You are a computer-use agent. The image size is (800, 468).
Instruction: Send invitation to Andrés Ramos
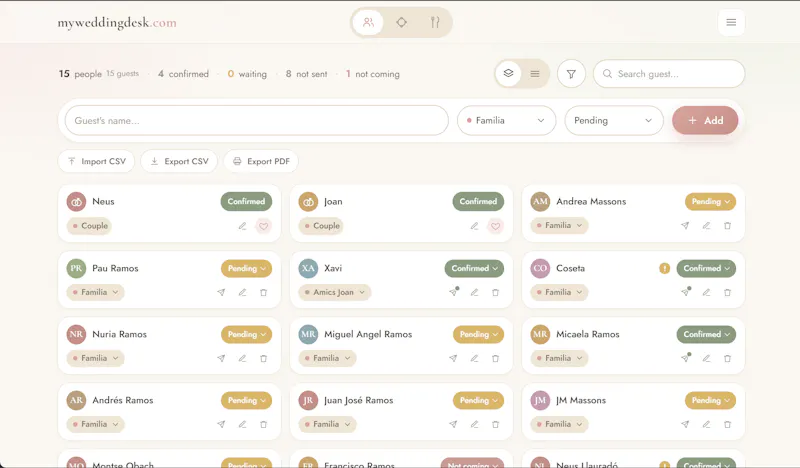click(x=221, y=424)
